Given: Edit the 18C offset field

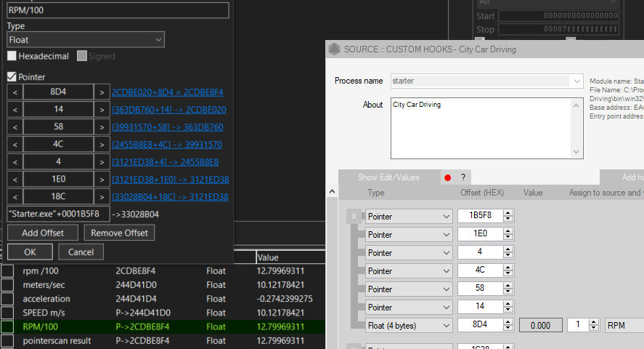Looking at the screenshot, I should point(58,196).
